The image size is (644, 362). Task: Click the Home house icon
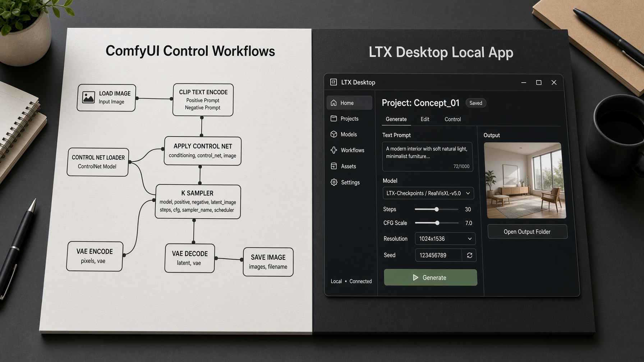click(x=334, y=103)
